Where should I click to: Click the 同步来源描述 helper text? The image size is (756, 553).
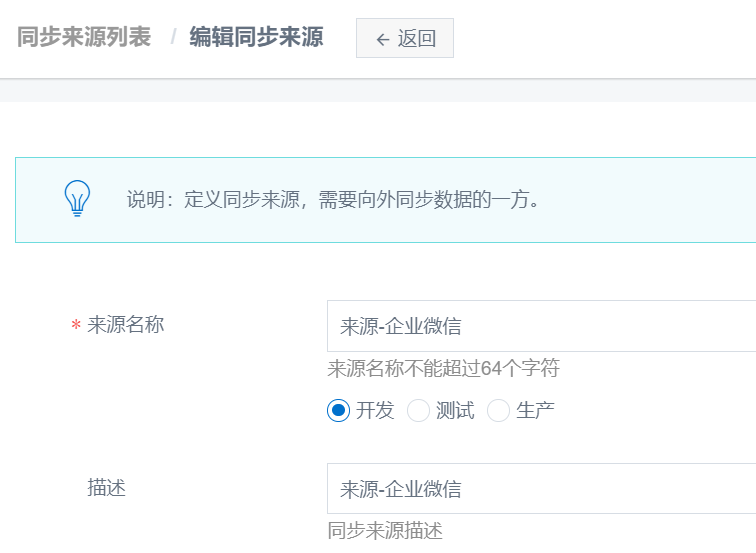[385, 531]
